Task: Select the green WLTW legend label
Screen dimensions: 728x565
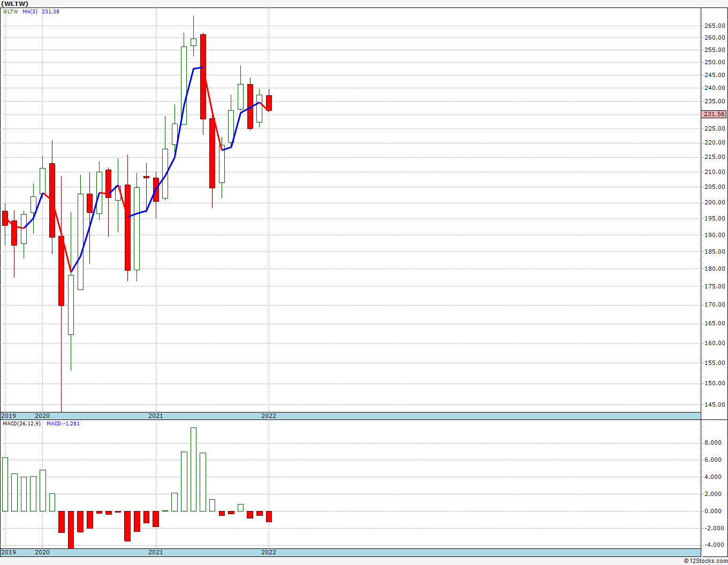Action: [11, 12]
